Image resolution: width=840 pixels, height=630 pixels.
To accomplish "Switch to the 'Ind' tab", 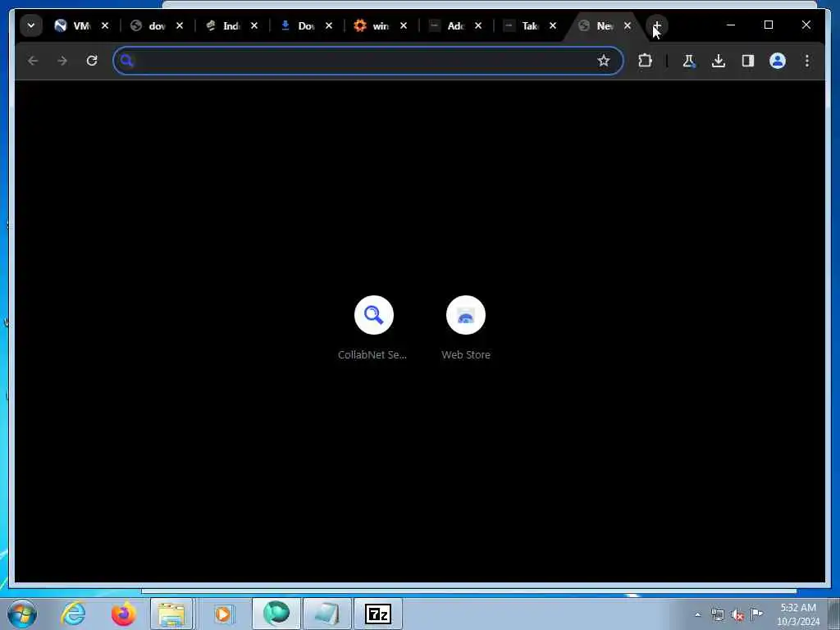I will (x=223, y=25).
